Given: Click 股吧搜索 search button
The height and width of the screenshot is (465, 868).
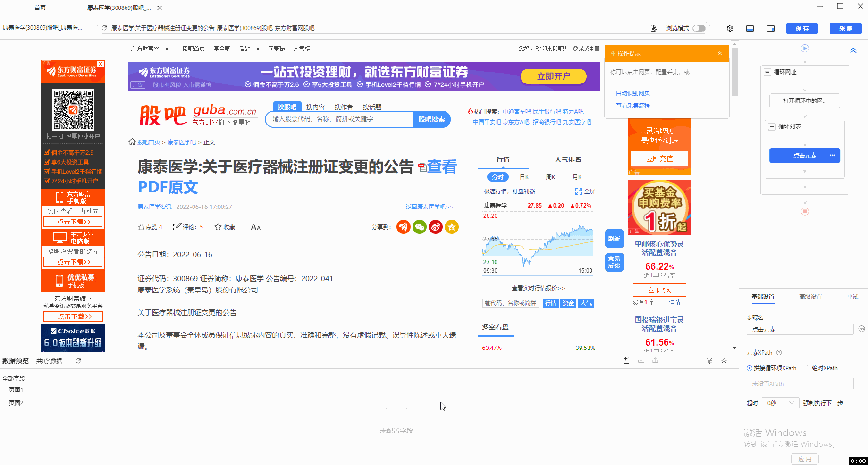Looking at the screenshot, I should 431,119.
